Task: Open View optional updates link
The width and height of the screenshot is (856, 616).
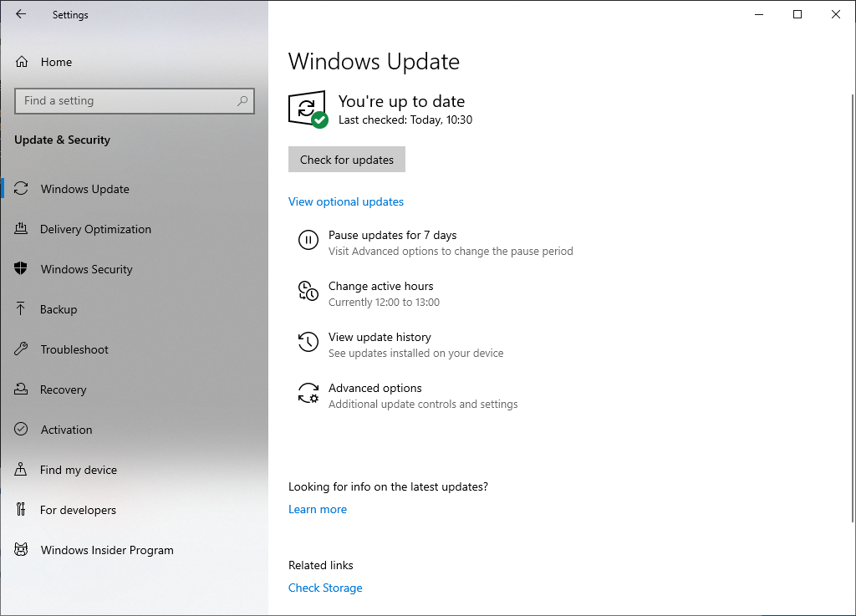Action: 346,202
